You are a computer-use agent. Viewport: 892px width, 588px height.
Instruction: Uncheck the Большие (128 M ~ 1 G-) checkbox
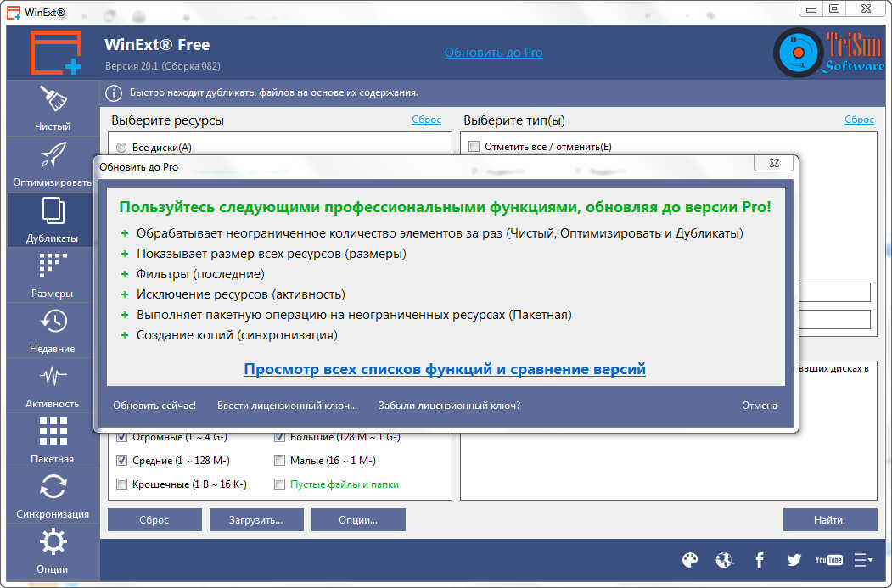click(279, 437)
